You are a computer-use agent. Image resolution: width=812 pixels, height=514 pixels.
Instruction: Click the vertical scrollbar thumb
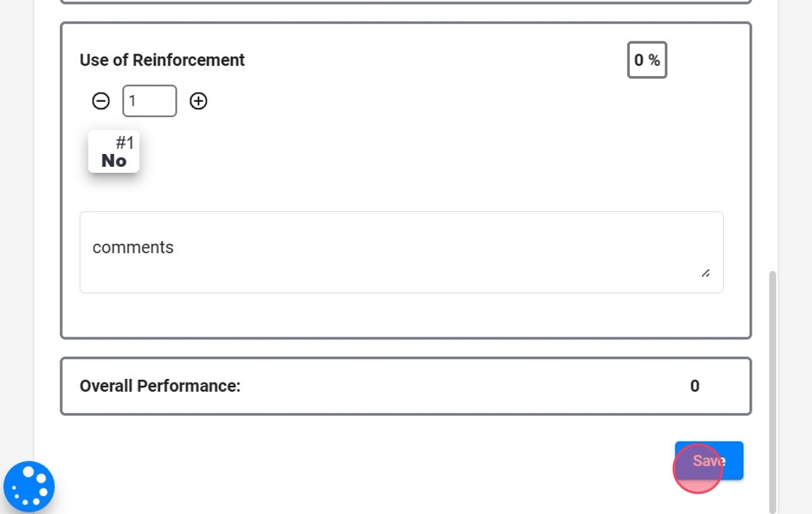point(772,392)
